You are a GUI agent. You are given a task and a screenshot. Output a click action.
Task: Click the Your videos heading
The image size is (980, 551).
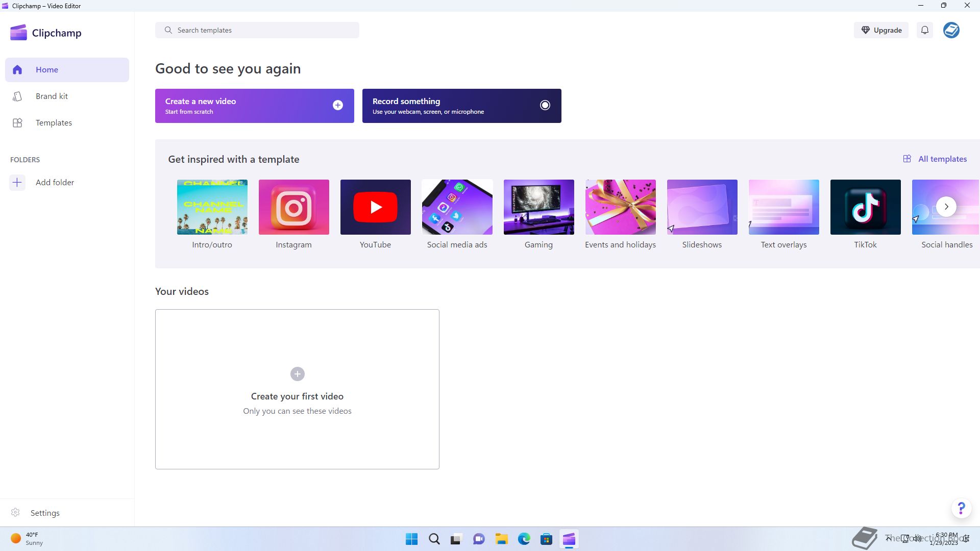182,291
